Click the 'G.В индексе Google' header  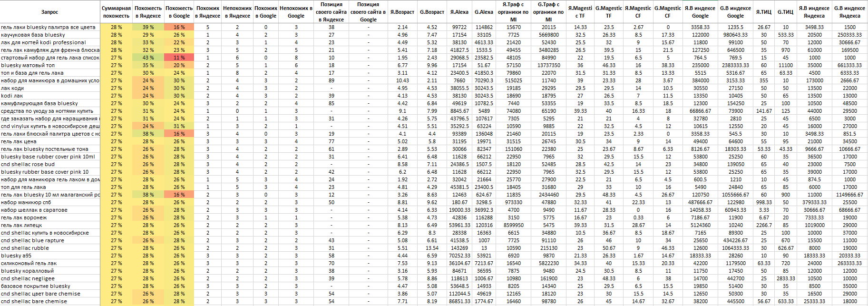pos(735,12)
